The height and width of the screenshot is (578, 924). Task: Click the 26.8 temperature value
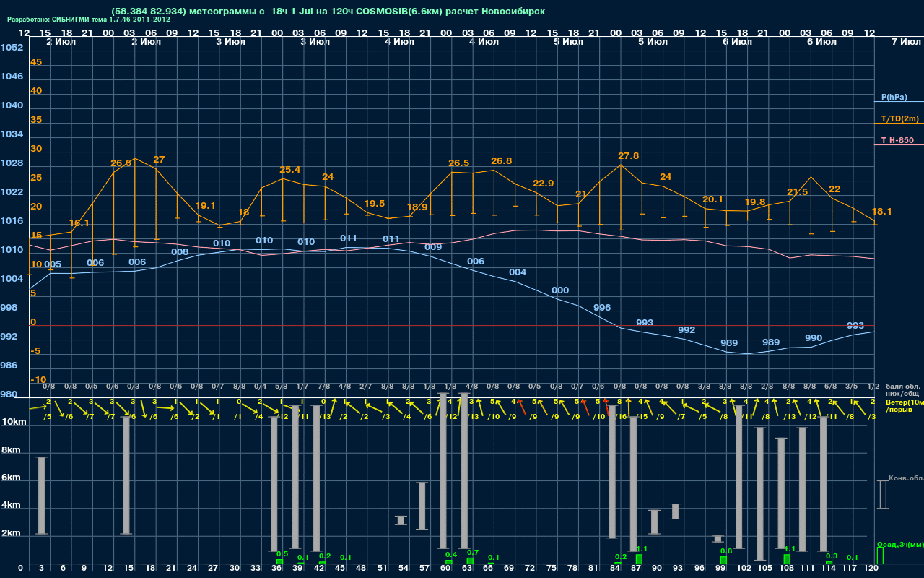[x=501, y=160]
